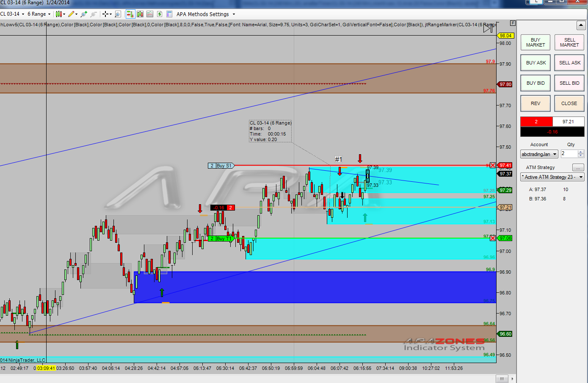
Task: Click the red position size box showing 2
Action: click(536, 122)
